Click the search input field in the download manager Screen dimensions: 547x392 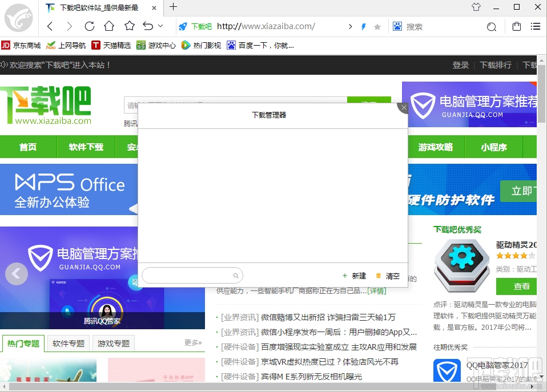coord(188,275)
